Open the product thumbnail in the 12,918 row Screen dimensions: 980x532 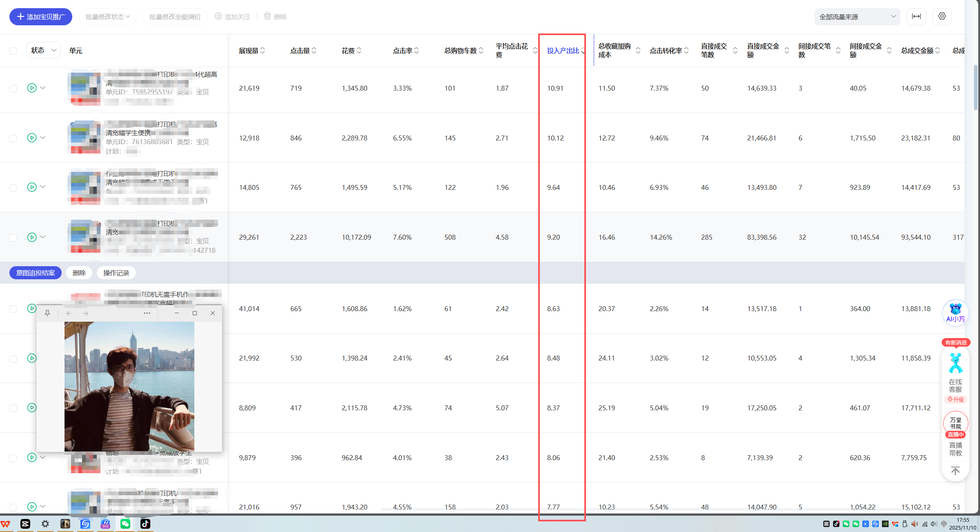point(85,138)
